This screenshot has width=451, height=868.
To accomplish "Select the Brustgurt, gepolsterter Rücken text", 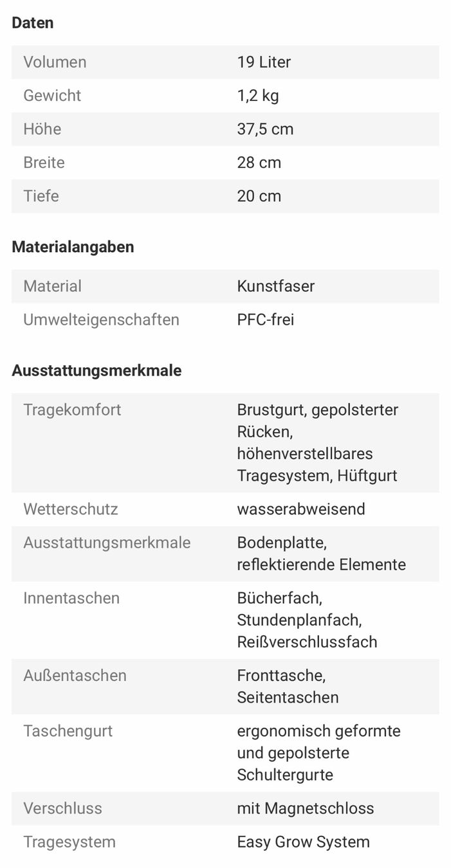I will click(317, 420).
